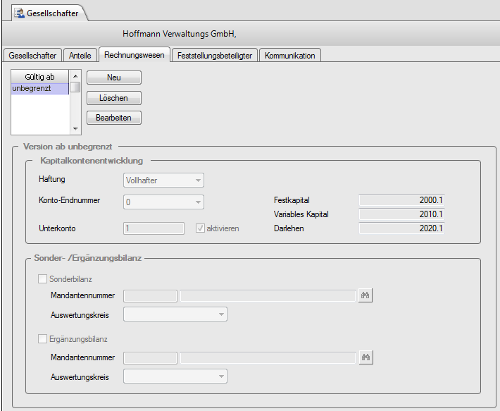
Task: Click the Sonderbilanz Mandantennummer name field
Action: tap(268, 296)
